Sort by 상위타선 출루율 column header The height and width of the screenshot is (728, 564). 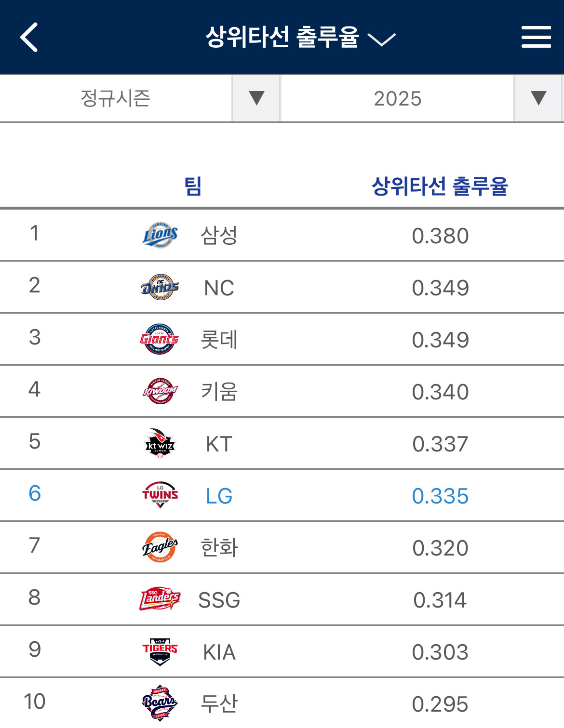(440, 186)
